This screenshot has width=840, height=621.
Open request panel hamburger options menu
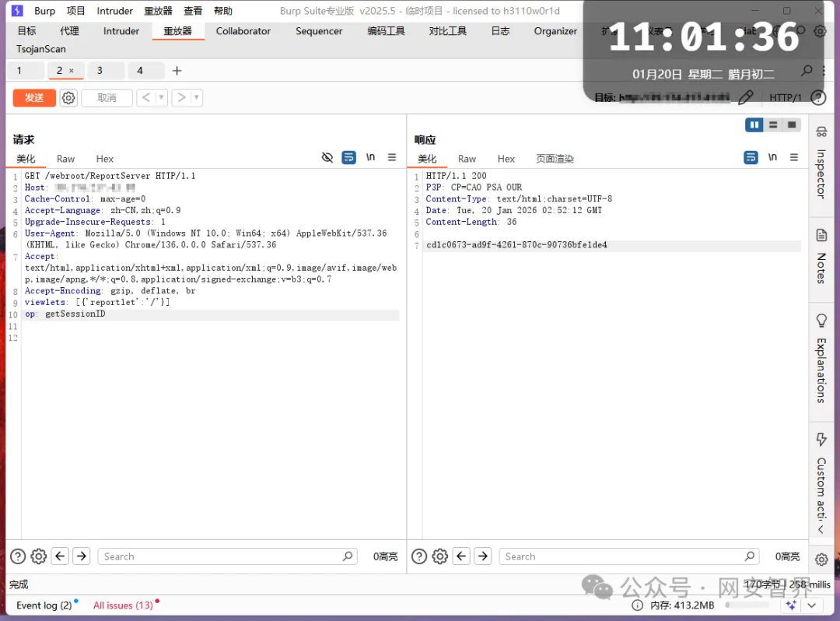pyautogui.click(x=392, y=157)
